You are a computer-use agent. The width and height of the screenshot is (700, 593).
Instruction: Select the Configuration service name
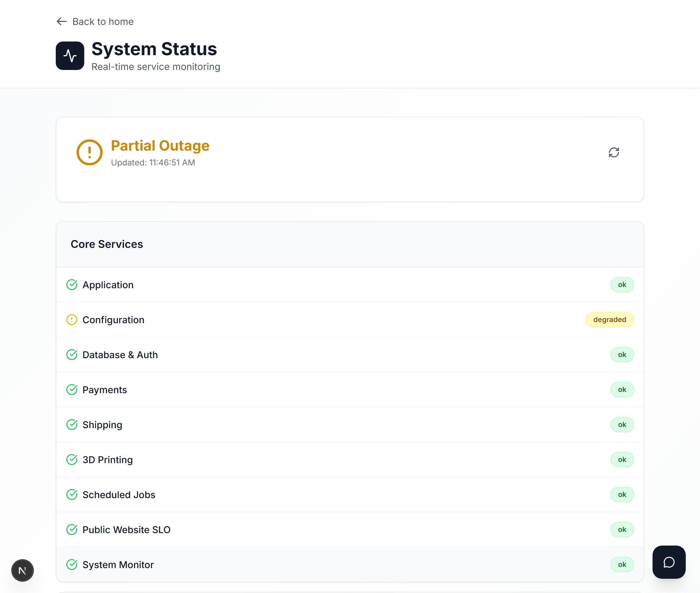(113, 320)
